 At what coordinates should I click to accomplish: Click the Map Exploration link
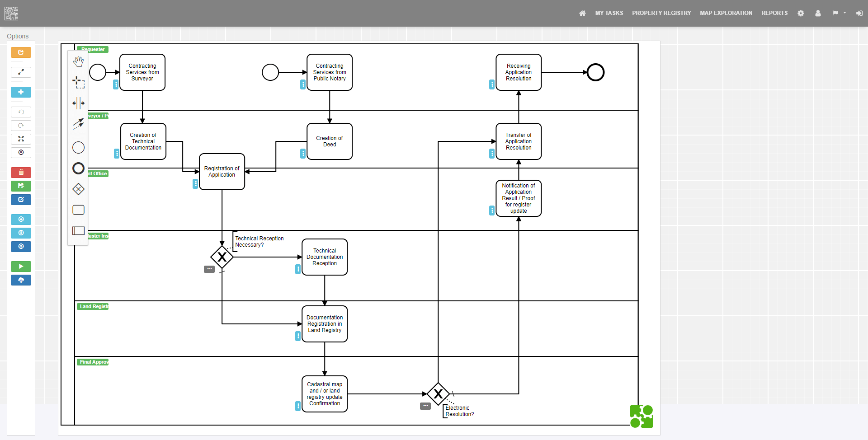(726, 13)
